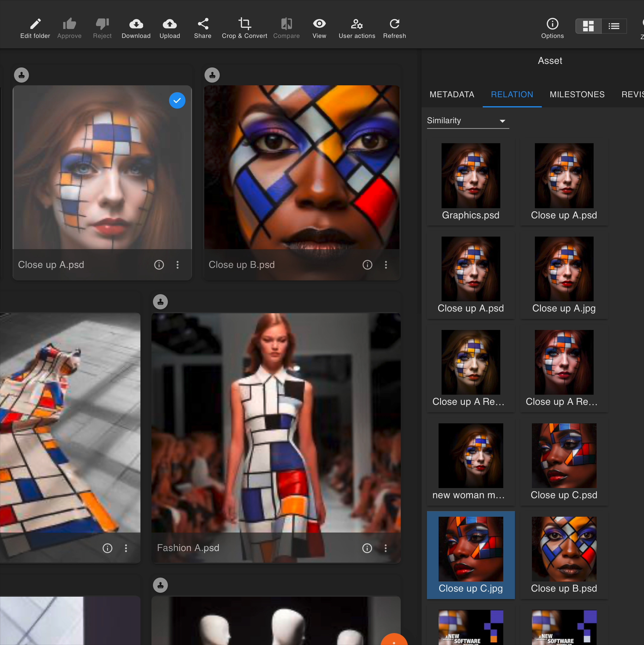Select Close up B.psd related asset
The height and width of the screenshot is (645, 644).
pos(564,555)
